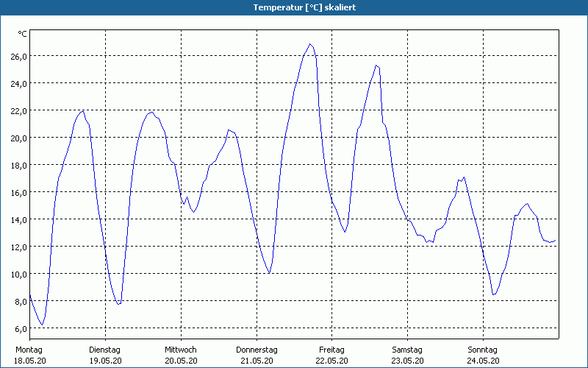The width and height of the screenshot is (588, 368).
Task: Select the Montag day label
Action: [29, 350]
